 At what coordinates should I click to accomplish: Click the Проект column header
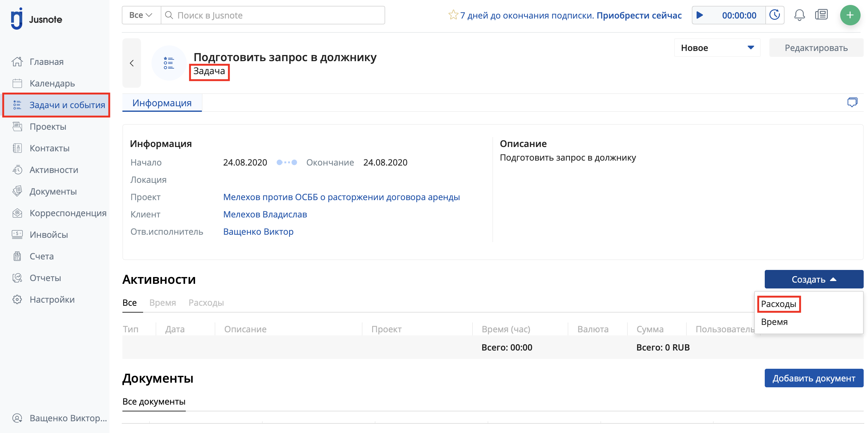pos(386,329)
